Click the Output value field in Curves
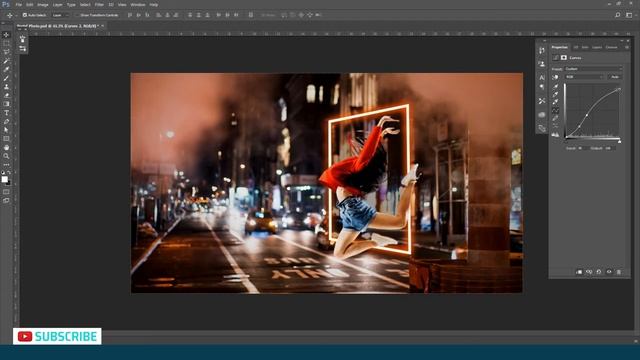This screenshot has width=640, height=360. click(609, 148)
